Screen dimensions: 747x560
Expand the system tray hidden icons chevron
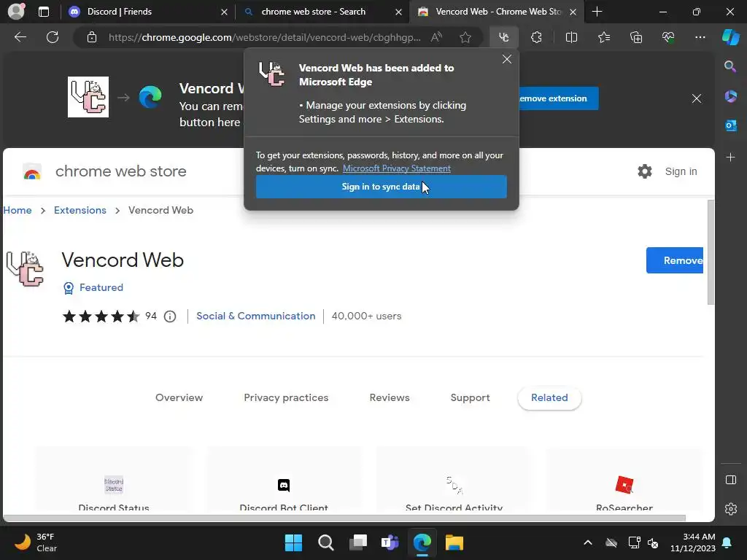tap(588, 542)
